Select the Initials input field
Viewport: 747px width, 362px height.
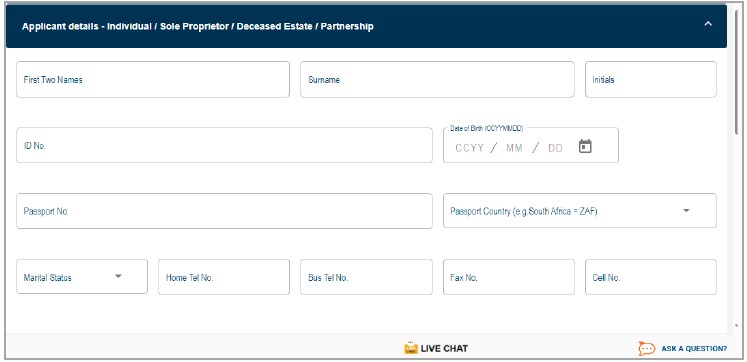coord(651,80)
